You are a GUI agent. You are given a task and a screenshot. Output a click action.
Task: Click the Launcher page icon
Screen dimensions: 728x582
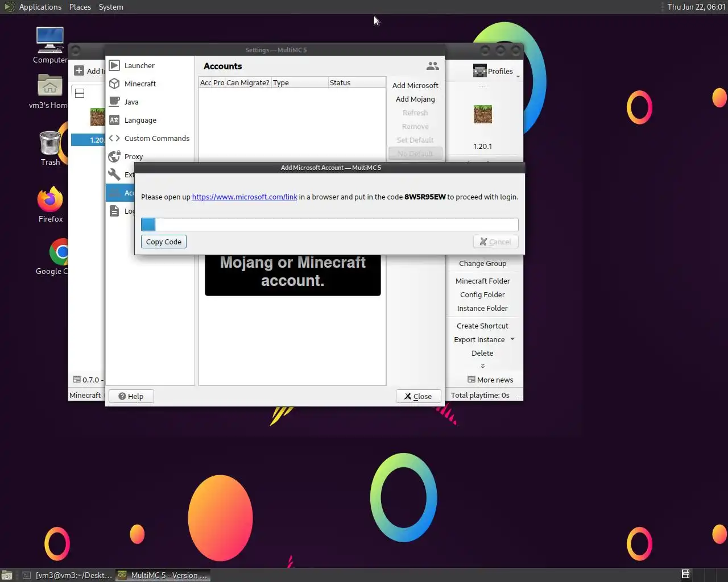click(114, 65)
